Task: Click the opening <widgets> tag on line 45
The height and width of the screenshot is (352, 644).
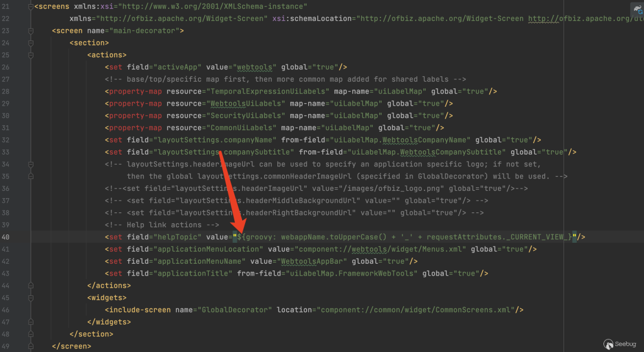Action: coord(107,298)
